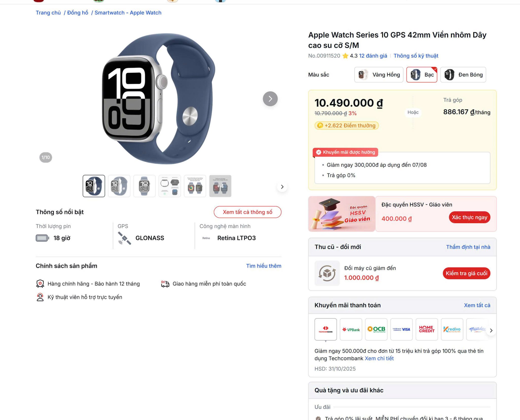The image size is (520, 420).
Task: Select the Vàng Hồng color option
Action: click(x=379, y=75)
